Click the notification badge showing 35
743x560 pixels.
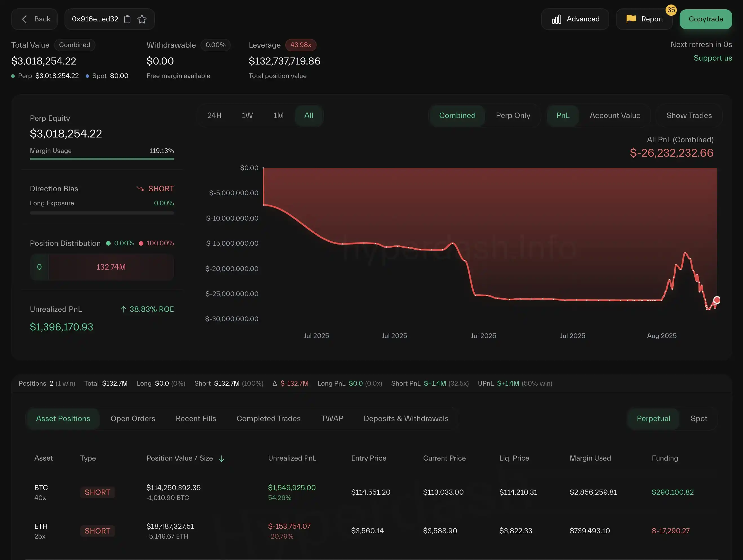[671, 10]
